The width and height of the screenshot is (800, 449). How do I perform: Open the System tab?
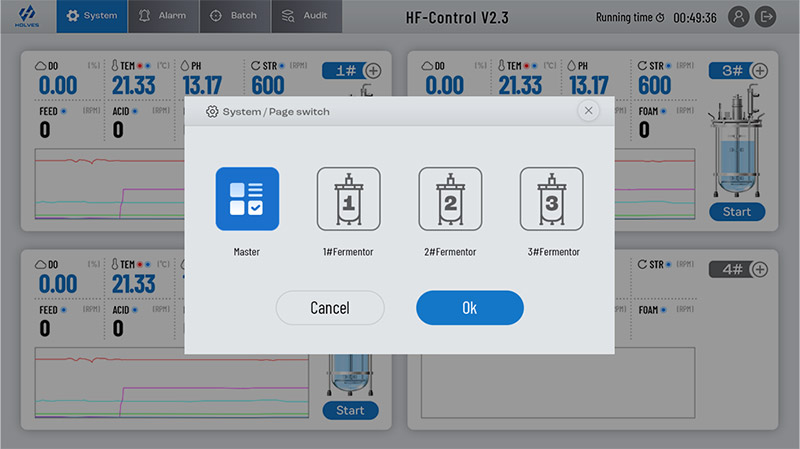[x=91, y=16]
